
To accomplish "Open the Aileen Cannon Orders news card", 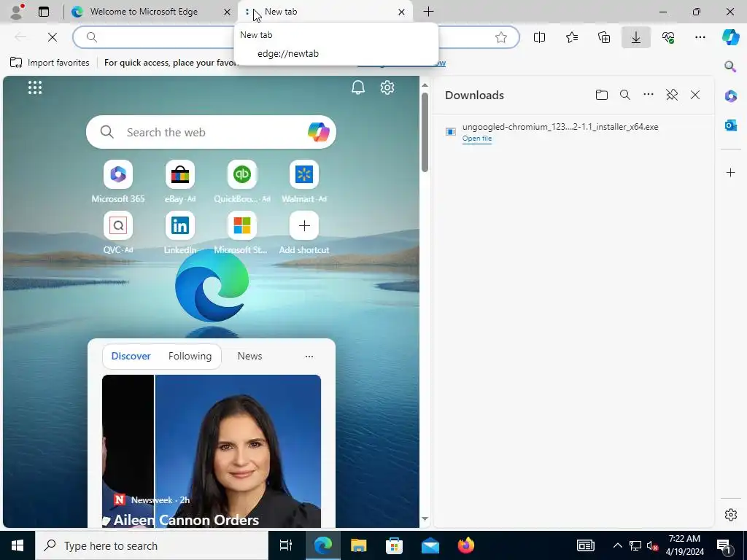I will pyautogui.click(x=212, y=451).
